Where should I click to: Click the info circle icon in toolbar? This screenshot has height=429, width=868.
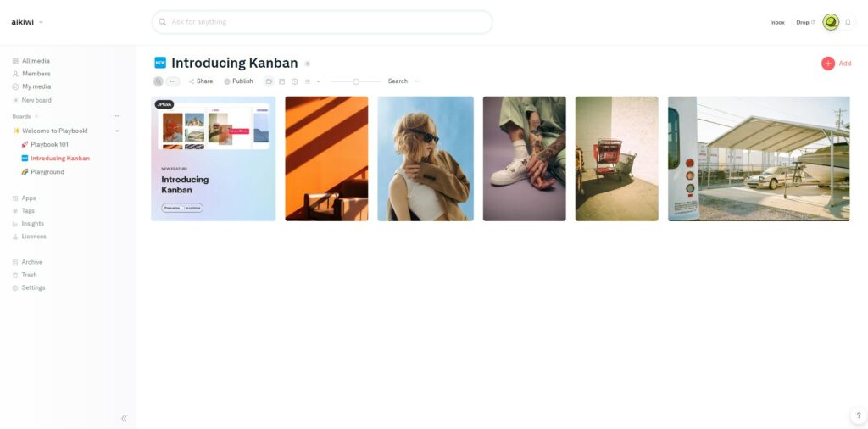[x=294, y=81]
